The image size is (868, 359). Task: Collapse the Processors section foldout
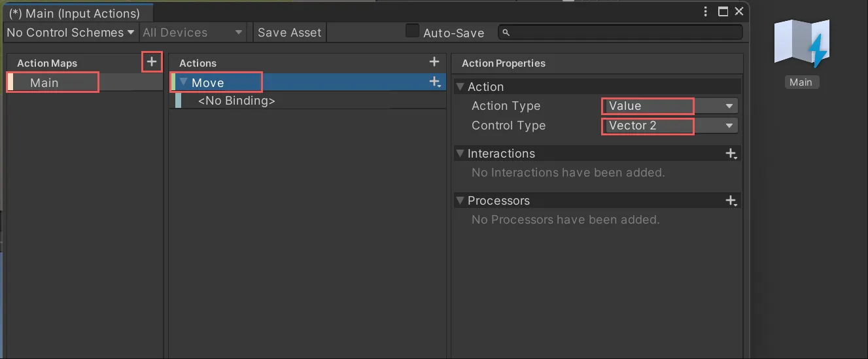click(x=460, y=201)
